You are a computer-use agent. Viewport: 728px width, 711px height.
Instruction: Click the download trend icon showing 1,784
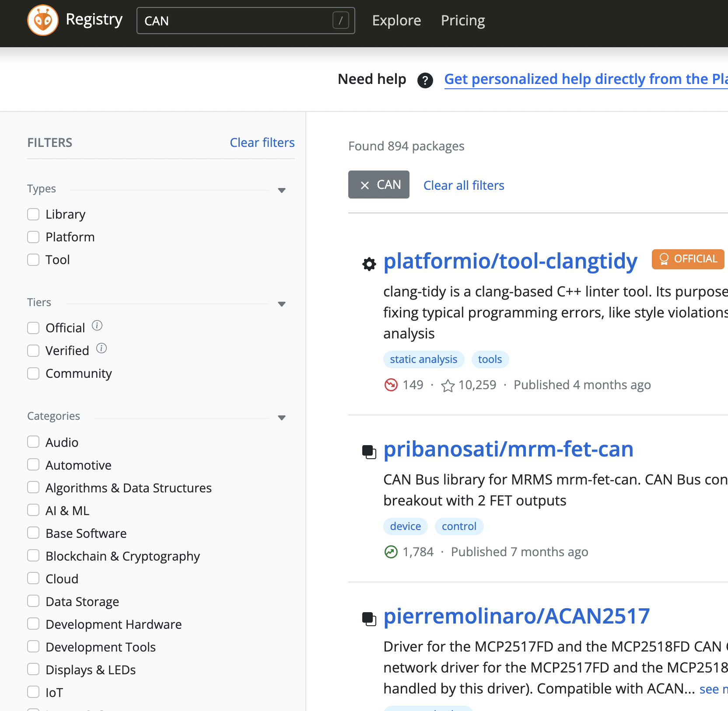(x=391, y=552)
